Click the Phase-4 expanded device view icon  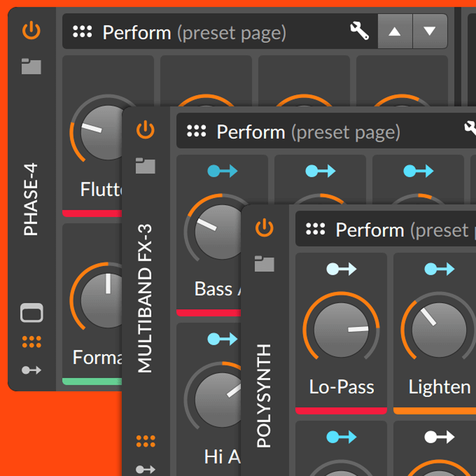coord(32,313)
